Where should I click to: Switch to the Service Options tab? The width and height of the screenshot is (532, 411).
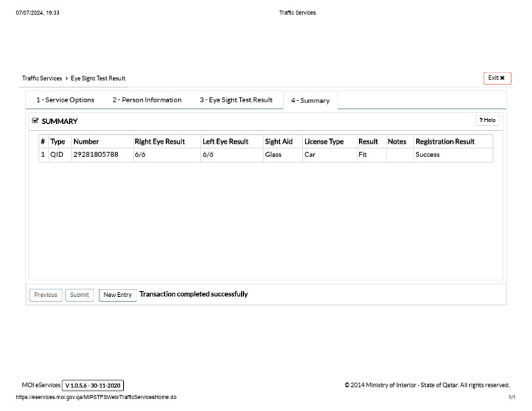tap(65, 100)
